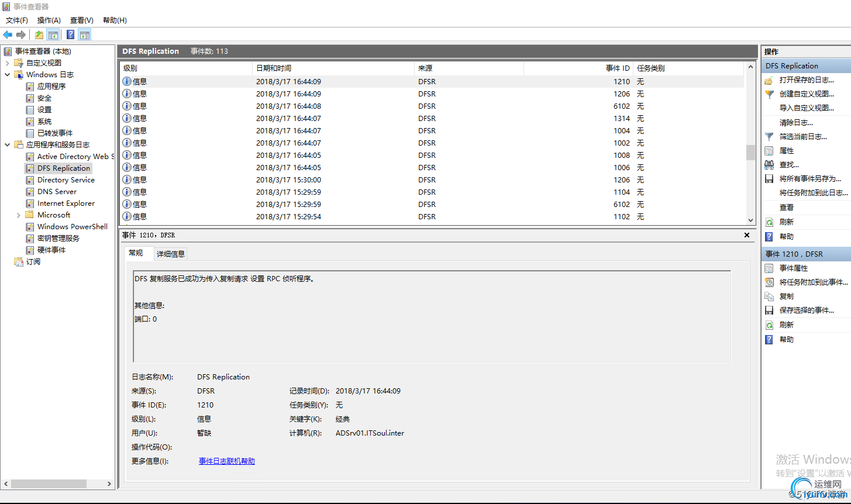Click tree pane horizontal scroll right arrow
Screen dimensions: 851x504
[110, 484]
